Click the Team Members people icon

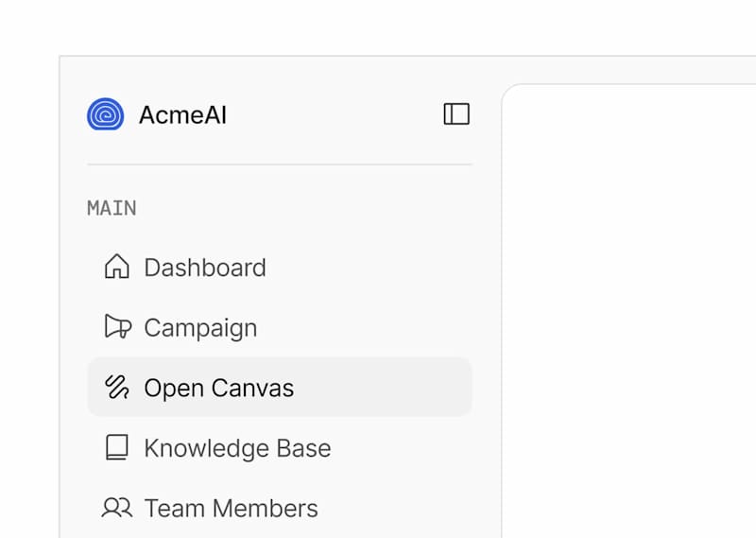[x=116, y=508]
